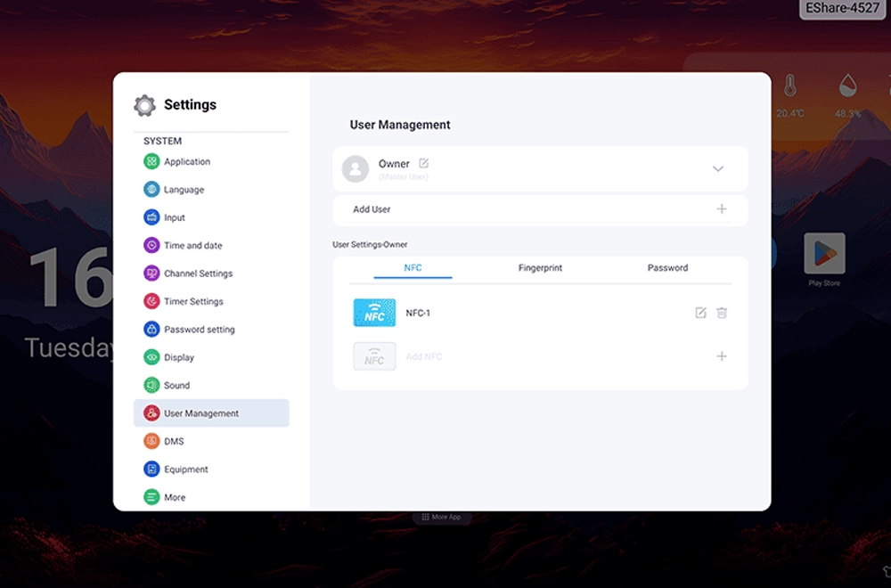Expand the Owner user dropdown chevron
Screen dimensions: 891x588
coord(718,169)
